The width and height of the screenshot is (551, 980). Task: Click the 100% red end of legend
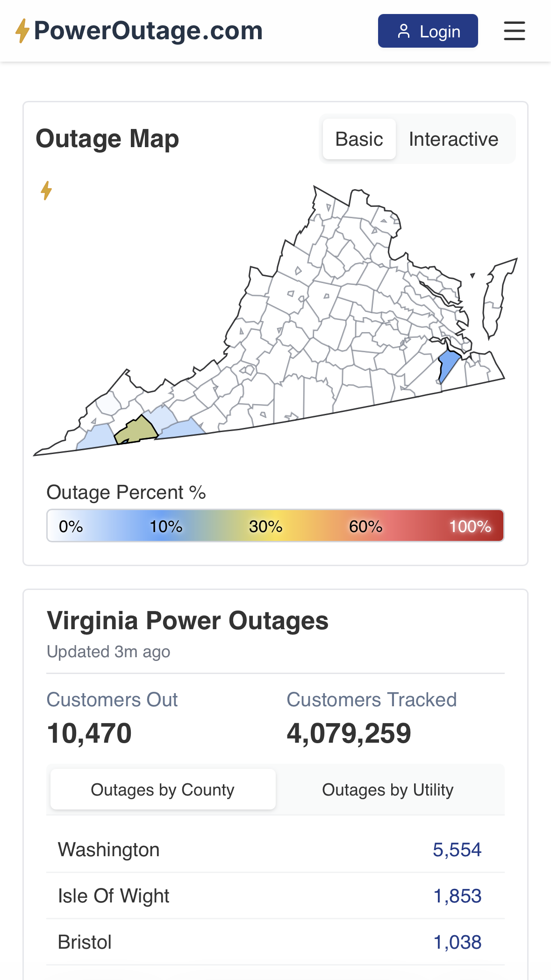tap(470, 526)
